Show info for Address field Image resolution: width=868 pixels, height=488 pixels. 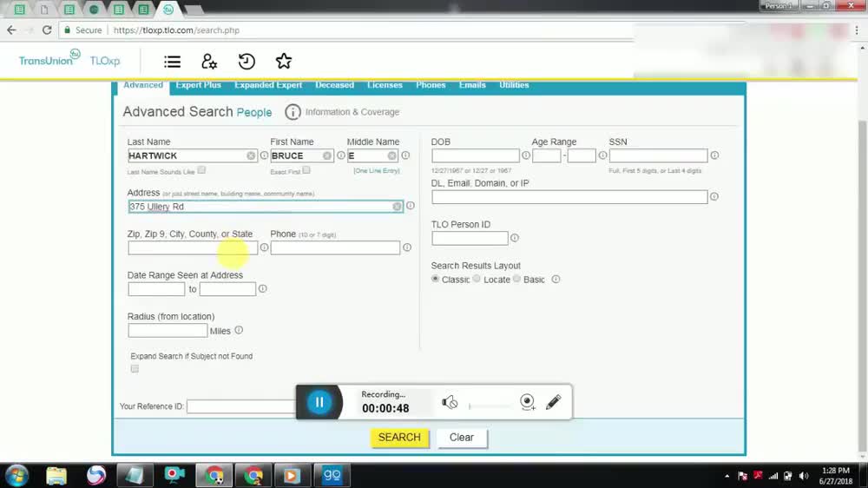click(x=411, y=206)
